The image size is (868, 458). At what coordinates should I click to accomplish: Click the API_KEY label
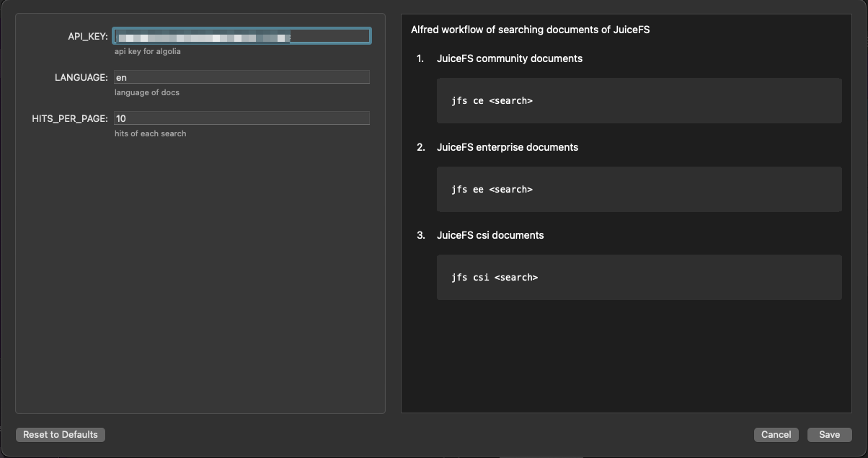89,35
